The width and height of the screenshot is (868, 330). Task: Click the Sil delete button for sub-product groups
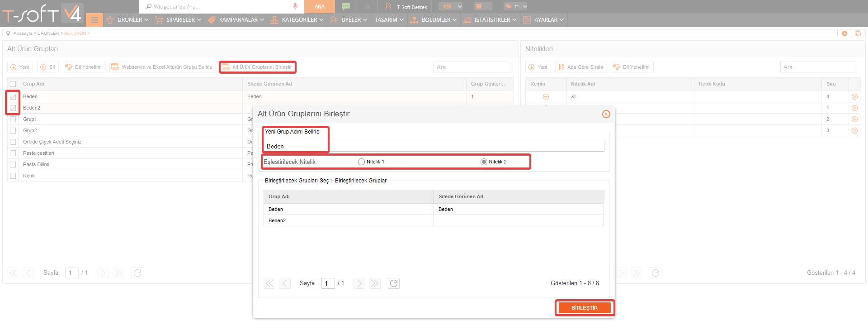[48, 67]
